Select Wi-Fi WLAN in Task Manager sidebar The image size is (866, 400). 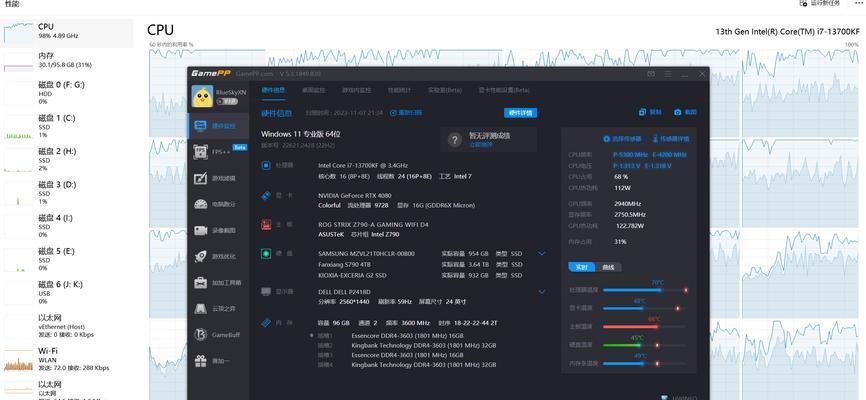pyautogui.click(x=67, y=359)
